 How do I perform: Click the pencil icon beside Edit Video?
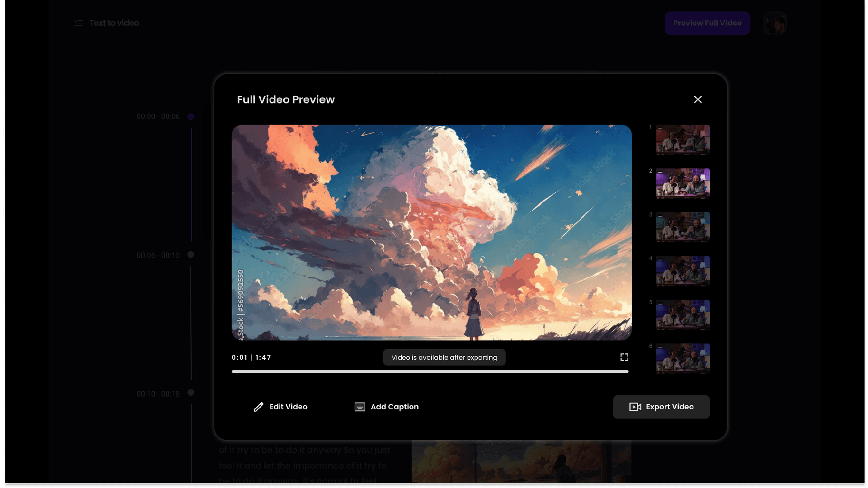click(x=259, y=407)
